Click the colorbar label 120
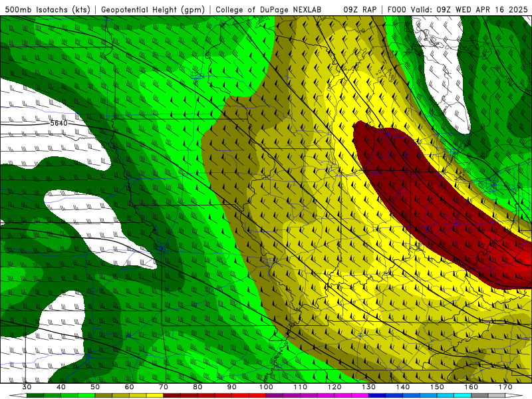532x399 pixels. coord(334,387)
